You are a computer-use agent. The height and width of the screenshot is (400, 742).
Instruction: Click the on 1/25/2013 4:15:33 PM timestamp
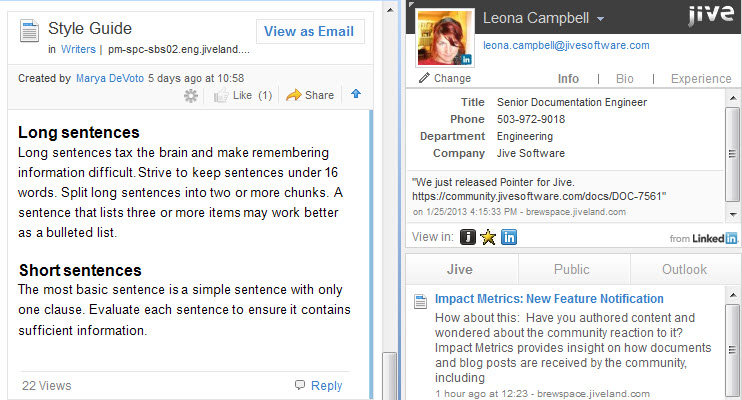tap(464, 212)
